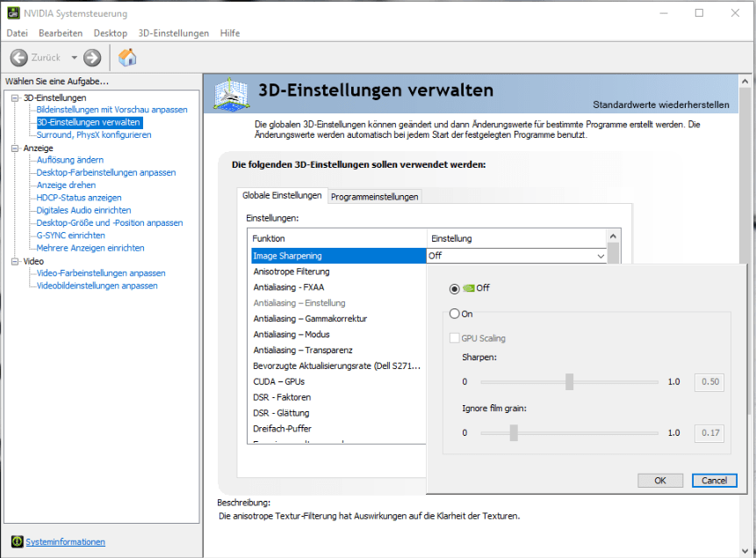Open the Bearbeiten menu
The height and width of the screenshot is (558, 756).
[x=61, y=33]
